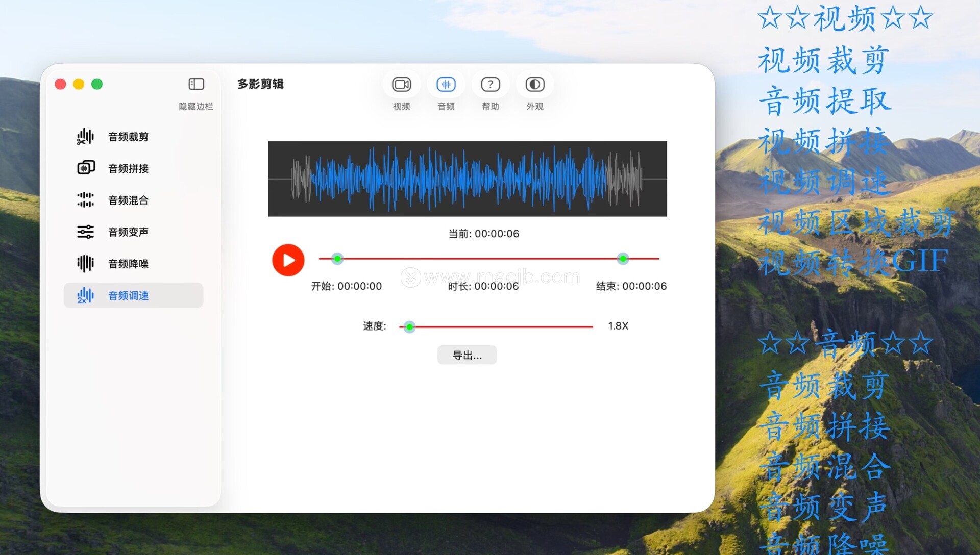The height and width of the screenshot is (555, 980).
Task: Click the audio speed 2x (音频调速) icon
Action: point(85,295)
